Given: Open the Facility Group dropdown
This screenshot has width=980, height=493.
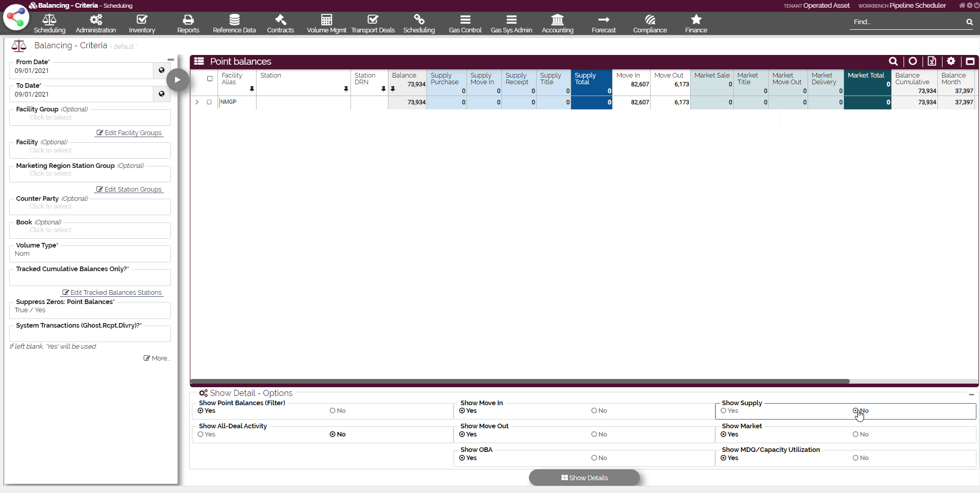Looking at the screenshot, I should tap(90, 118).
